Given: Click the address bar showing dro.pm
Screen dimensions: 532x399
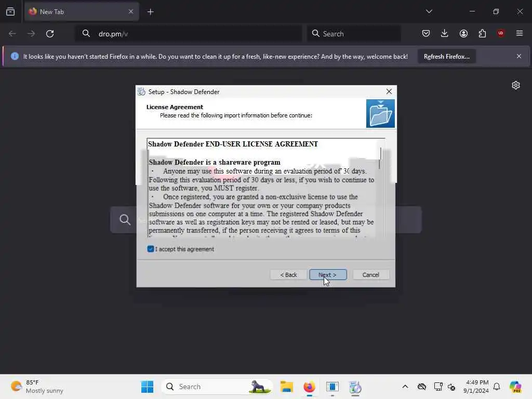Looking at the screenshot, I should tap(189, 34).
